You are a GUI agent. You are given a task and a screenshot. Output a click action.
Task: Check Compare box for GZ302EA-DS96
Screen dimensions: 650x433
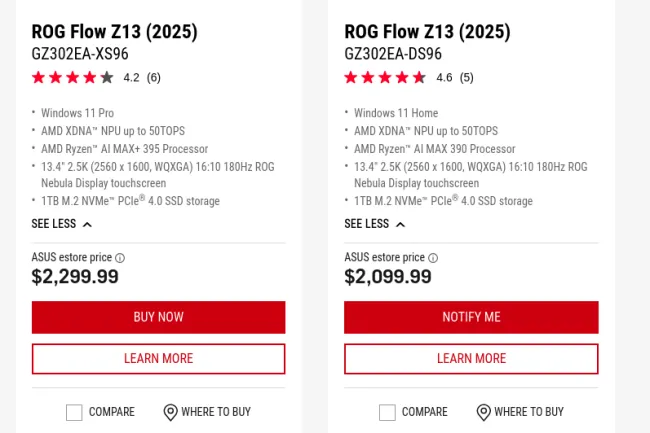[x=387, y=412]
